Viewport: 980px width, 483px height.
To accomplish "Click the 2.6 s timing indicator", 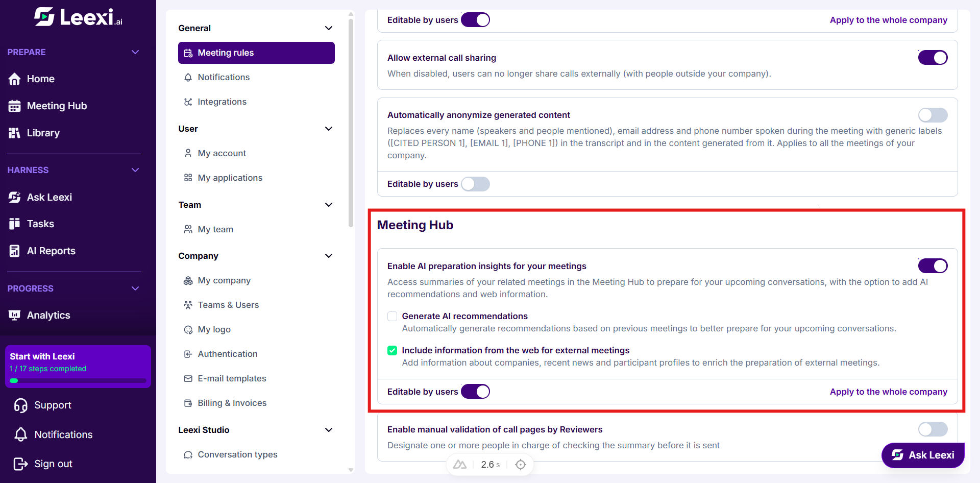I will click(x=490, y=465).
